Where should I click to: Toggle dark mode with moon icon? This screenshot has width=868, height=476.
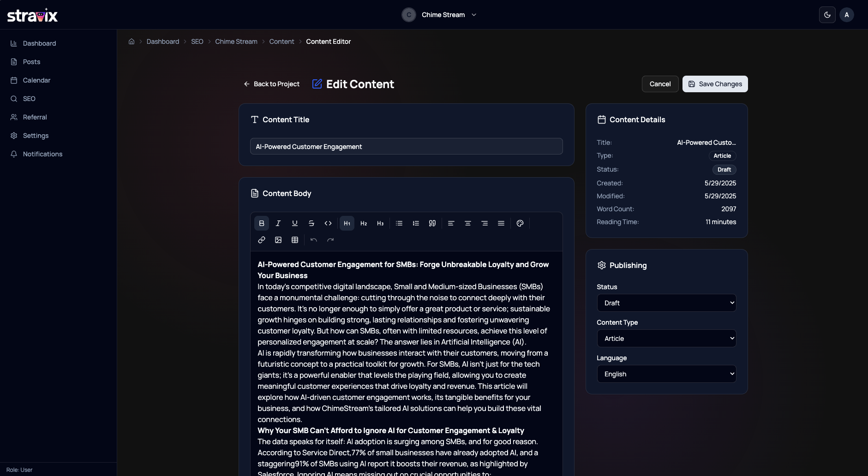pyautogui.click(x=827, y=15)
